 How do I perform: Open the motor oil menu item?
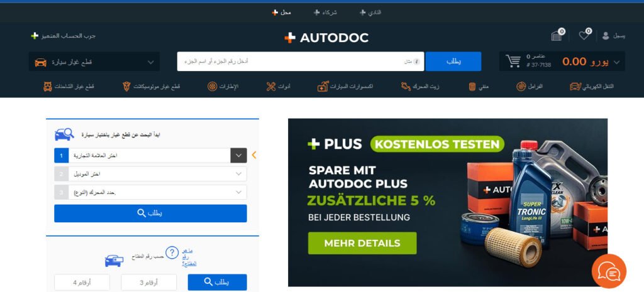(420, 87)
